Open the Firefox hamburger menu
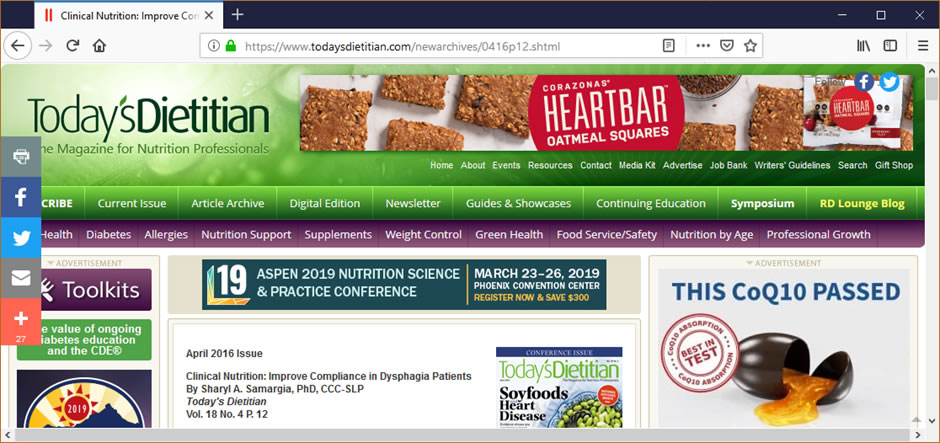 pyautogui.click(x=923, y=46)
